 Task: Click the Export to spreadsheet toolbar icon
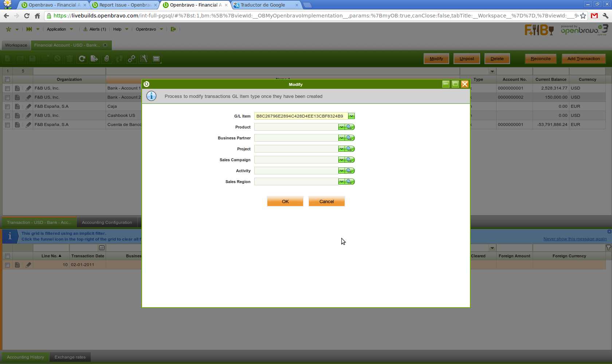(x=94, y=59)
